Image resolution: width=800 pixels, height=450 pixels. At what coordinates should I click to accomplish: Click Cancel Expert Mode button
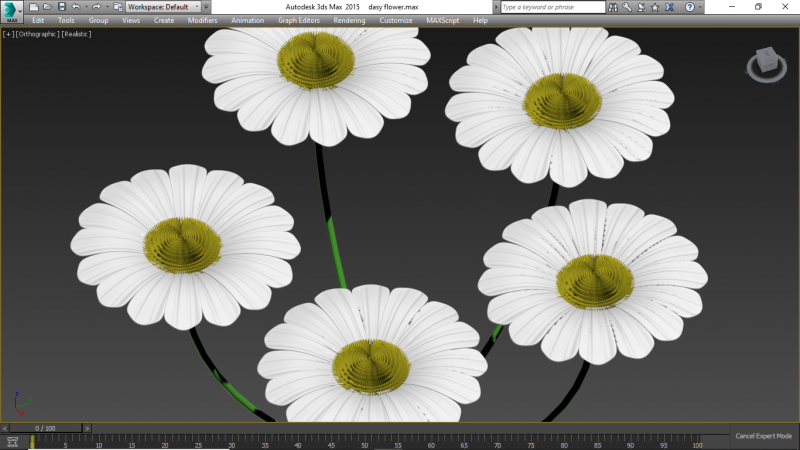[x=763, y=436]
